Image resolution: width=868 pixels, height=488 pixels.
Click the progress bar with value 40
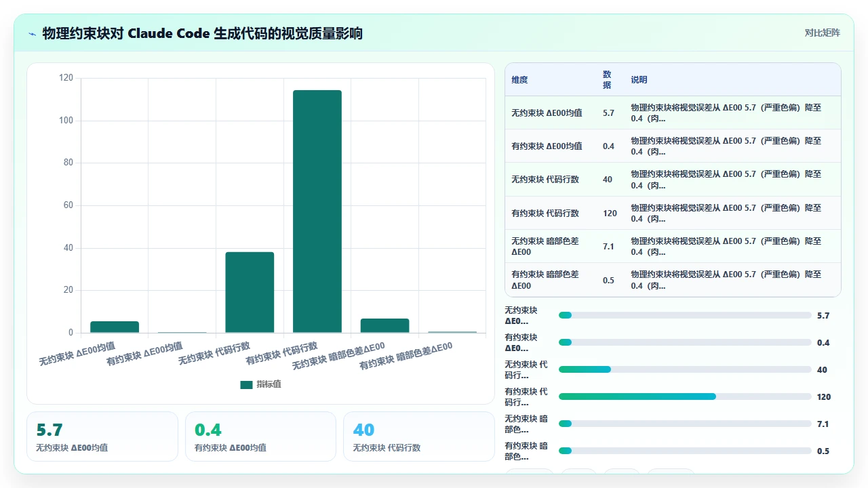tap(685, 369)
